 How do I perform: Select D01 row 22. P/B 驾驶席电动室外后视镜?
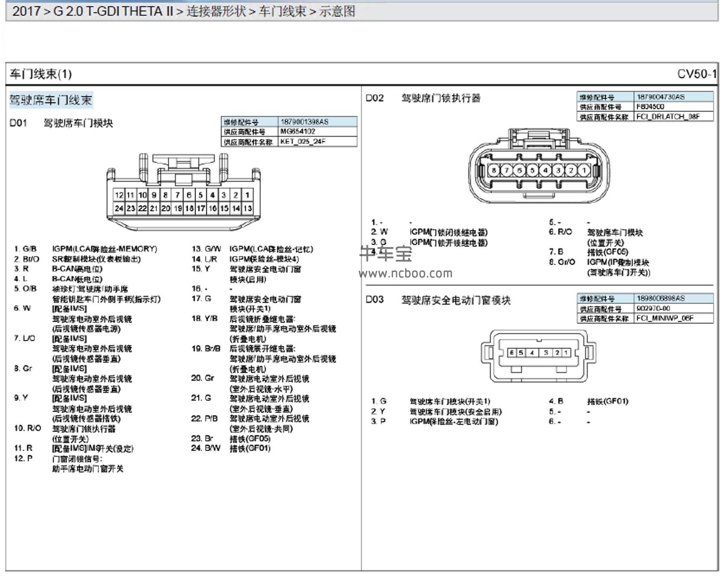point(250,424)
